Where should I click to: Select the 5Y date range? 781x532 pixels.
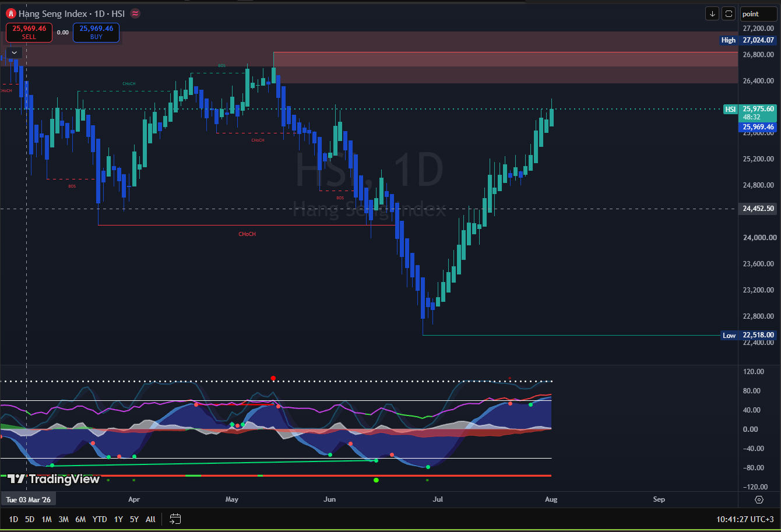point(134,519)
